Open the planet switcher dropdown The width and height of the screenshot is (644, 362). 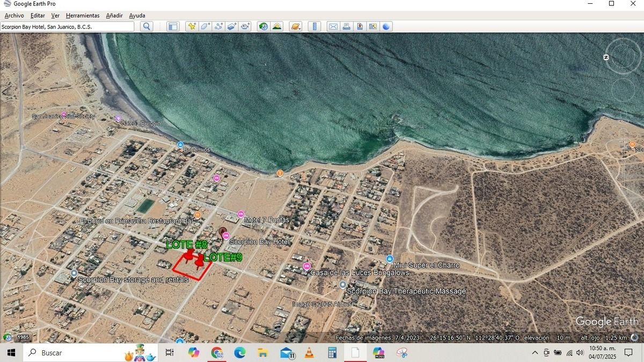296,26
